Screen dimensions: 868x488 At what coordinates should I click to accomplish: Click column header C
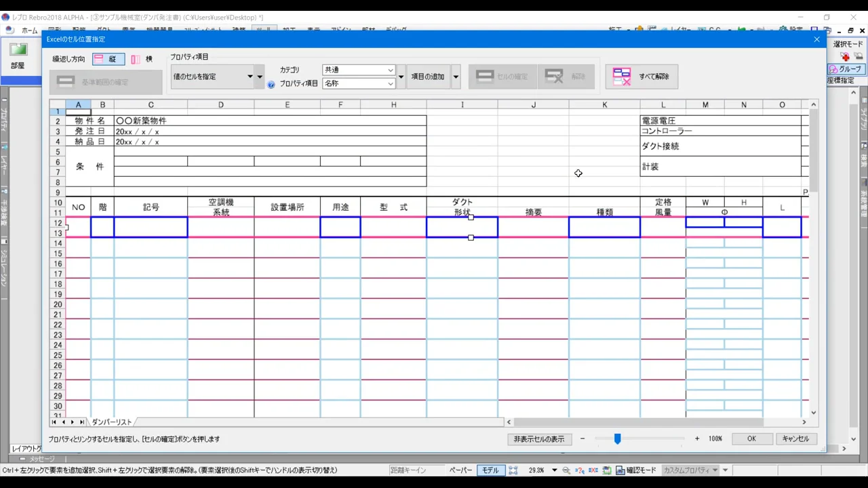(x=151, y=104)
